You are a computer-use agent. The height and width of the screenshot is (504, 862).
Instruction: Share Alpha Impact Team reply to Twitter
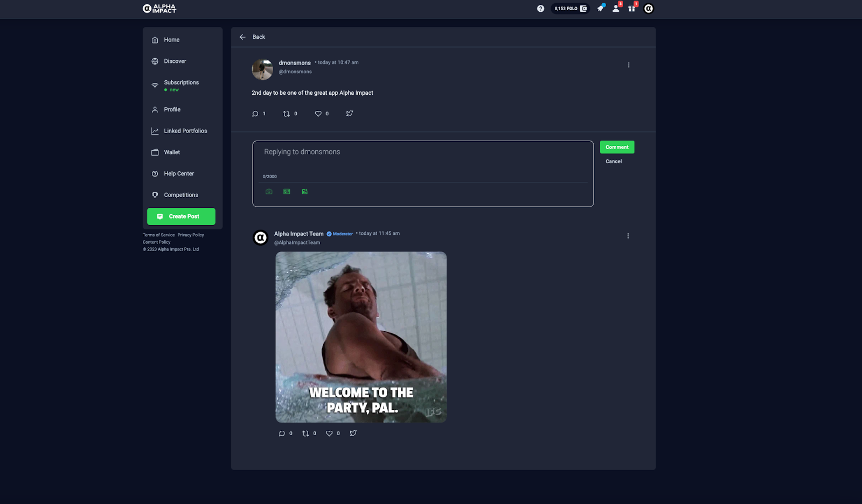353,433
